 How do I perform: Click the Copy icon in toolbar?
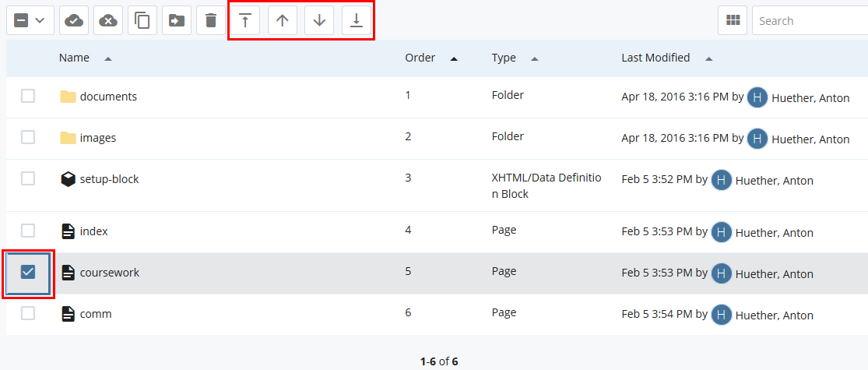tap(142, 21)
